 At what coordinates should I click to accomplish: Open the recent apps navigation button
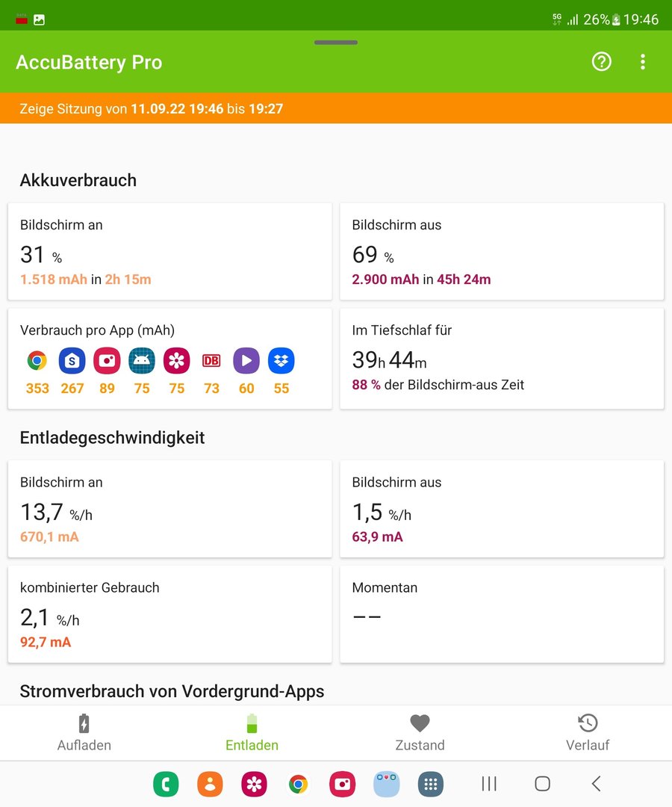489,784
